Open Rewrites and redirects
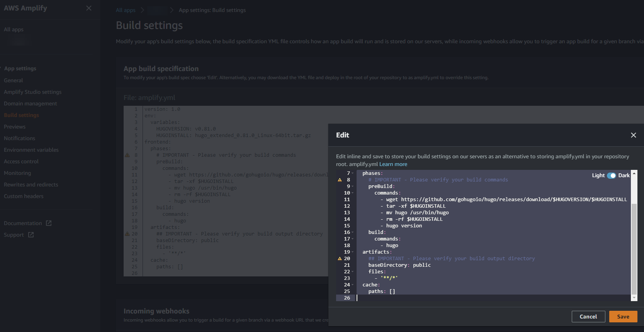The width and height of the screenshot is (644, 332). [31, 185]
